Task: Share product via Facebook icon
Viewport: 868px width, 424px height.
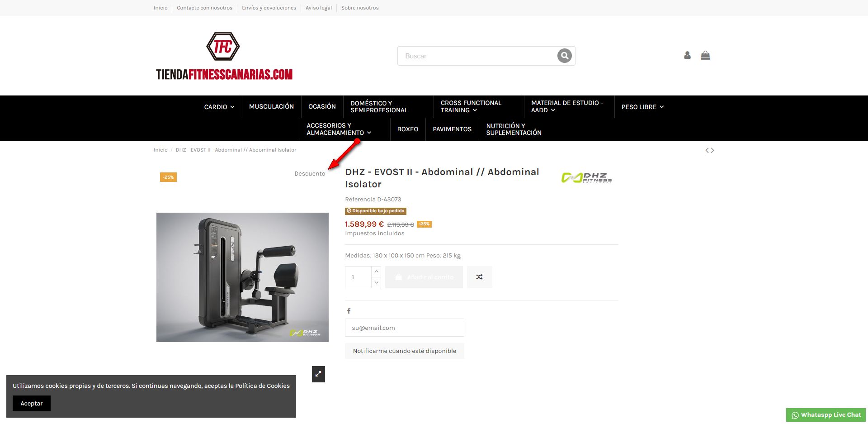Action: (x=349, y=310)
